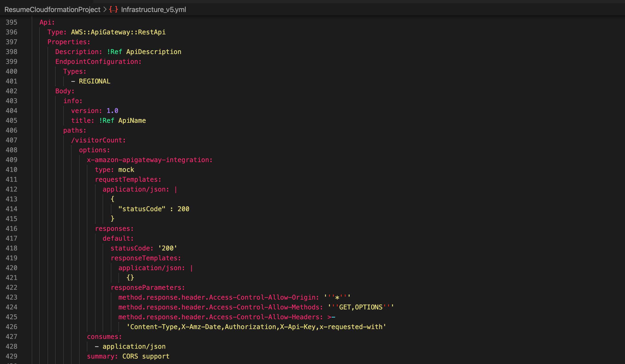Click the 'responseParameters:' key
Viewport: 625px width, 364px height.
click(148, 288)
